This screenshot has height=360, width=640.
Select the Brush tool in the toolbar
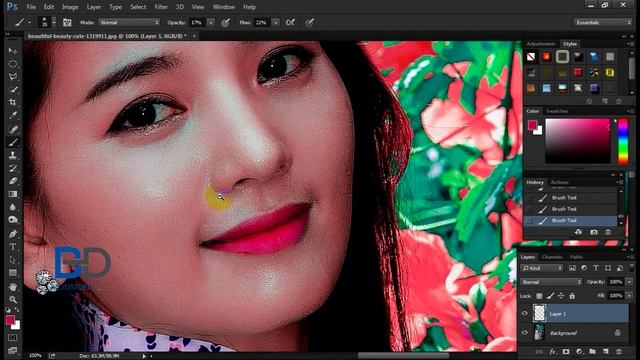click(13, 142)
